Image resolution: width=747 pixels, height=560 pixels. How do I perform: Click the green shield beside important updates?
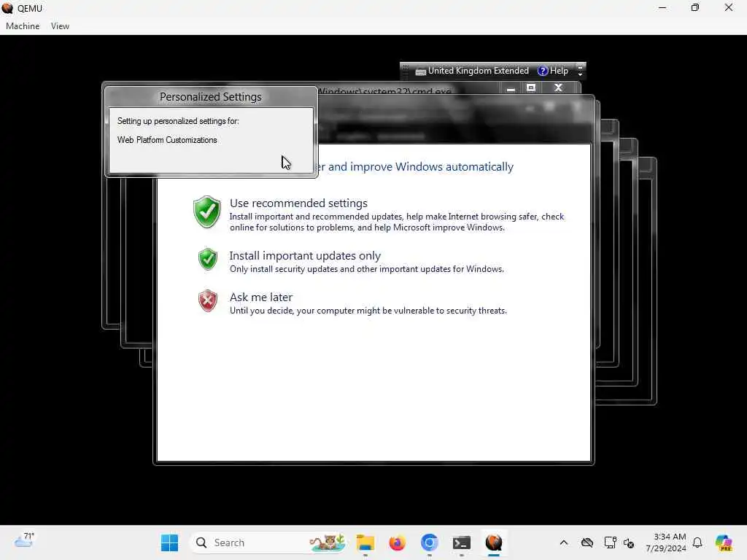tap(208, 259)
